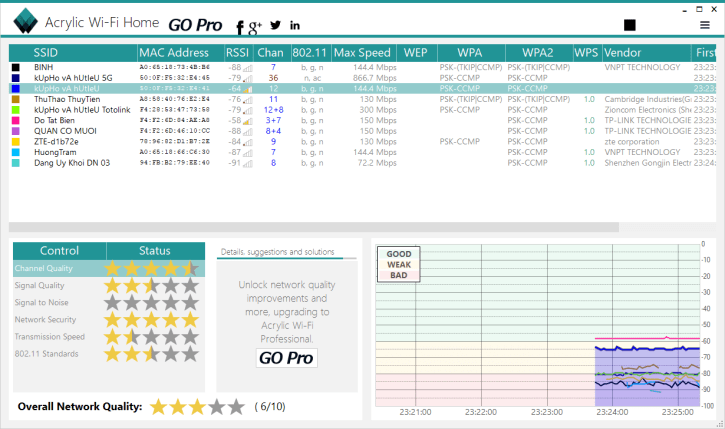Open the Details: suggestions and solutions tab
The height and width of the screenshot is (429, 725).
277,252
